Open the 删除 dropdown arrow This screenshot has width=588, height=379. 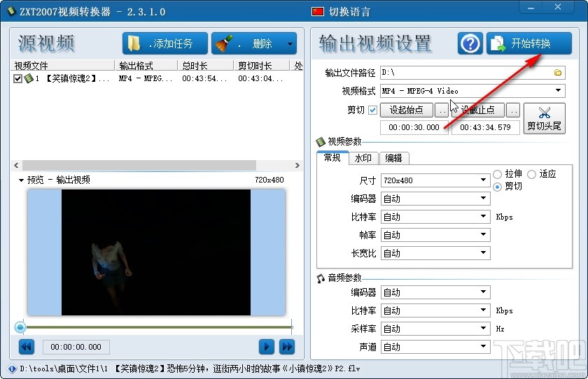tap(290, 44)
